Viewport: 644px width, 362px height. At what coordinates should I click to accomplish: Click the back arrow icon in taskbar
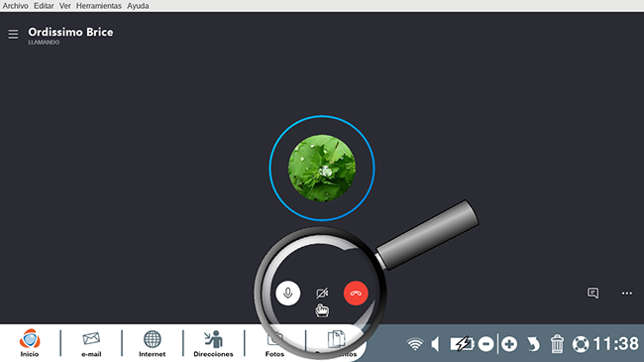point(533,344)
